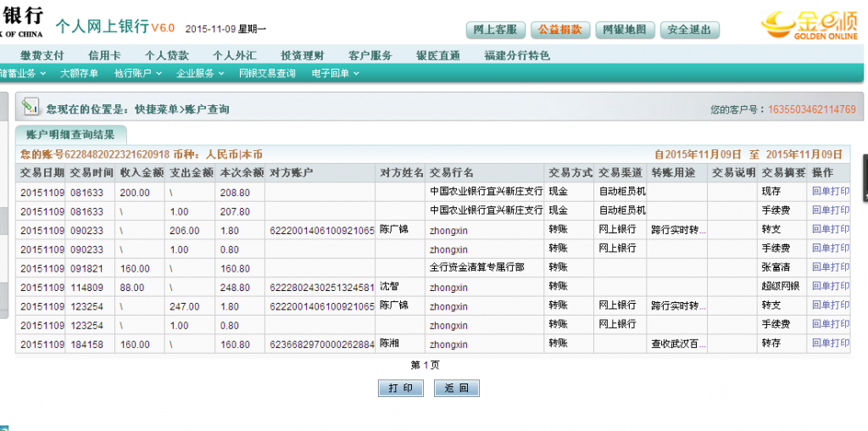Open the 企业服务 dropdown
This screenshot has height=431, width=868.
pyautogui.click(x=199, y=74)
